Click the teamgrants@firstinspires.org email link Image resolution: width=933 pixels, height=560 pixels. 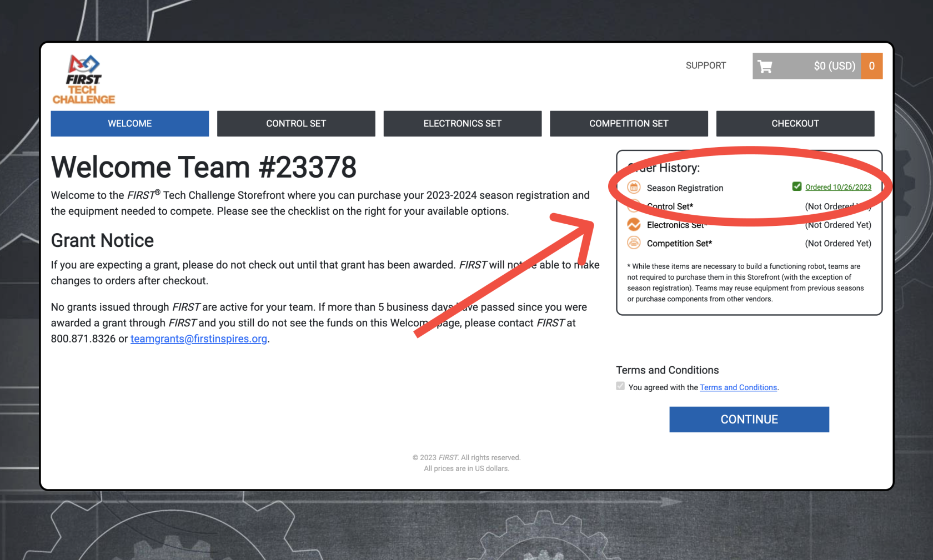point(199,339)
